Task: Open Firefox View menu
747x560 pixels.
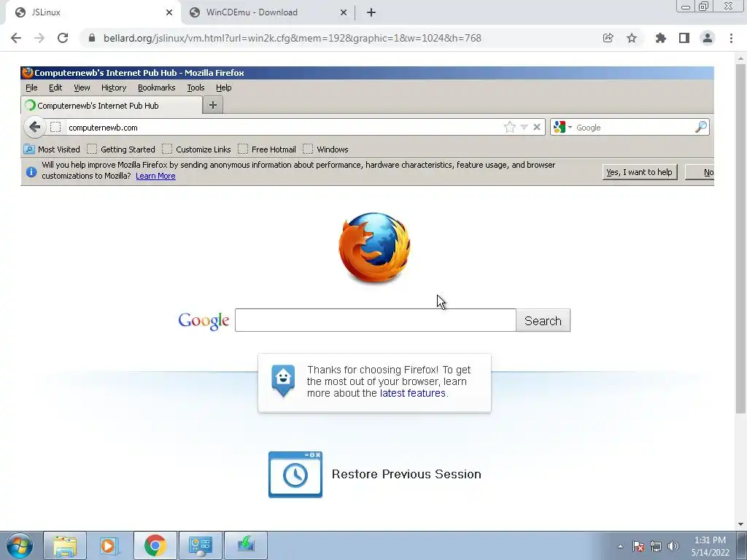Action: (82, 87)
